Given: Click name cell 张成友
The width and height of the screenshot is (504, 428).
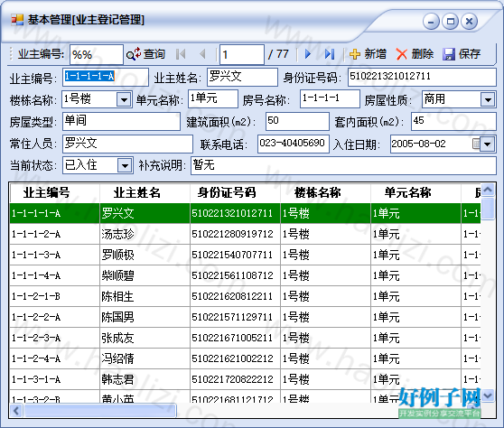Looking at the screenshot, I should tap(145, 338).
